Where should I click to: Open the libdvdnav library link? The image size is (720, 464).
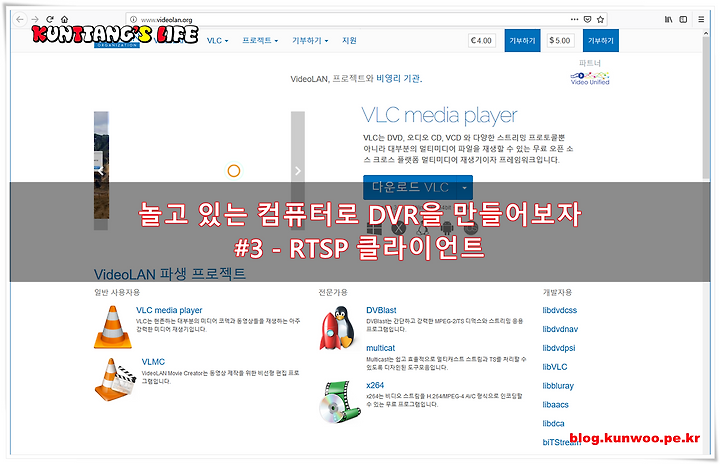pos(560,329)
